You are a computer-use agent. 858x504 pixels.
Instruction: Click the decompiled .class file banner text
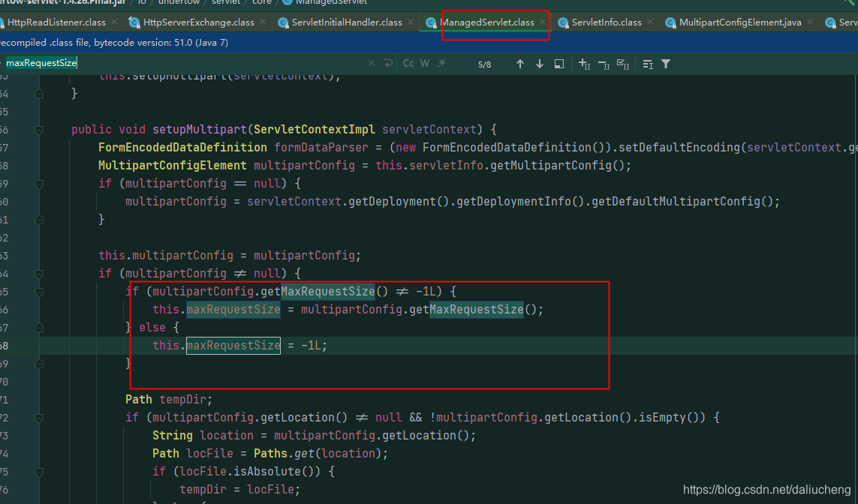(x=114, y=43)
